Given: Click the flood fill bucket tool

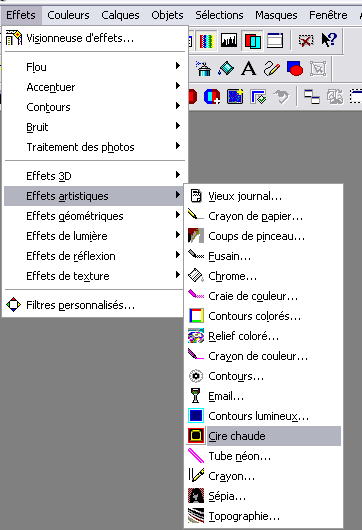Looking at the screenshot, I should point(226,69).
